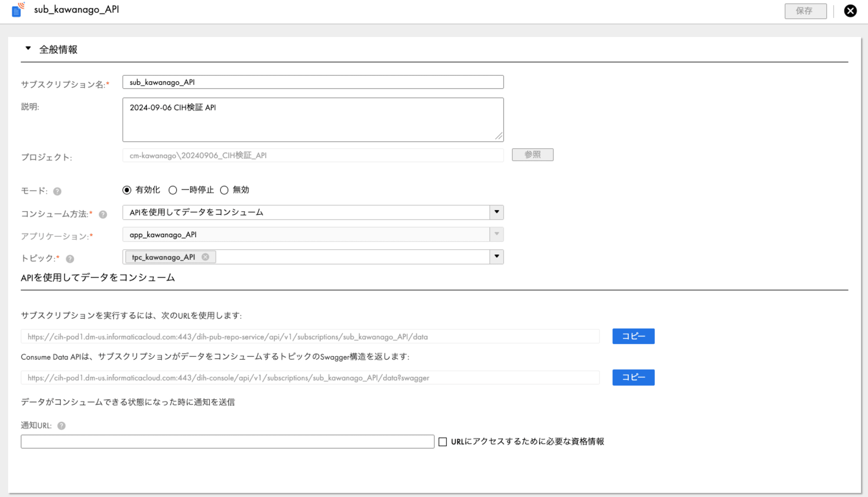
Task: Copy the subscription data URL
Action: click(x=633, y=336)
